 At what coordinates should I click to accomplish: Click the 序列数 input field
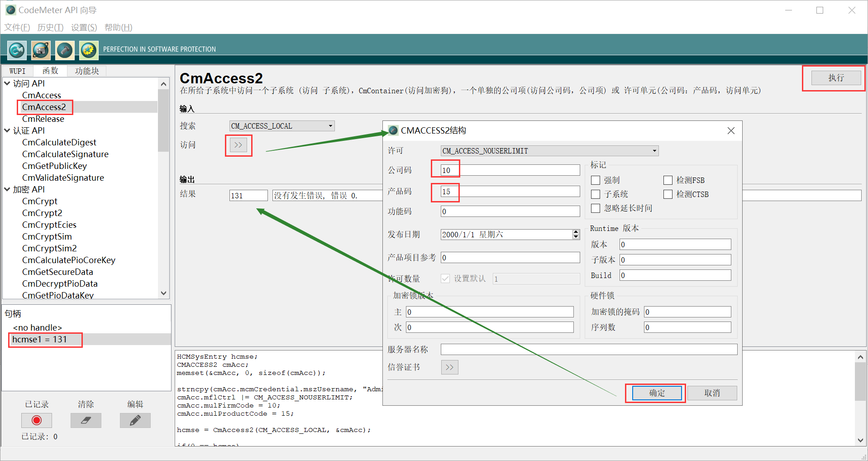tap(687, 327)
